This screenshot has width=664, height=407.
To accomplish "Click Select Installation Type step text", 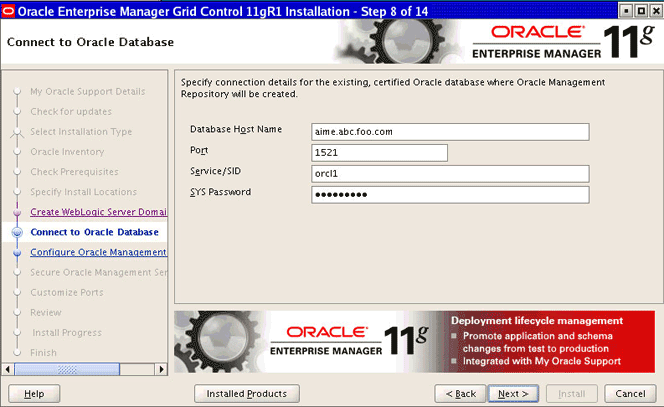I will [x=81, y=132].
